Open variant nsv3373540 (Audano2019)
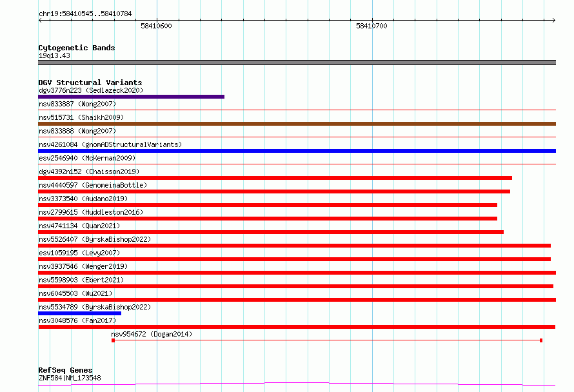This screenshot has width=574, height=392. click(83, 199)
